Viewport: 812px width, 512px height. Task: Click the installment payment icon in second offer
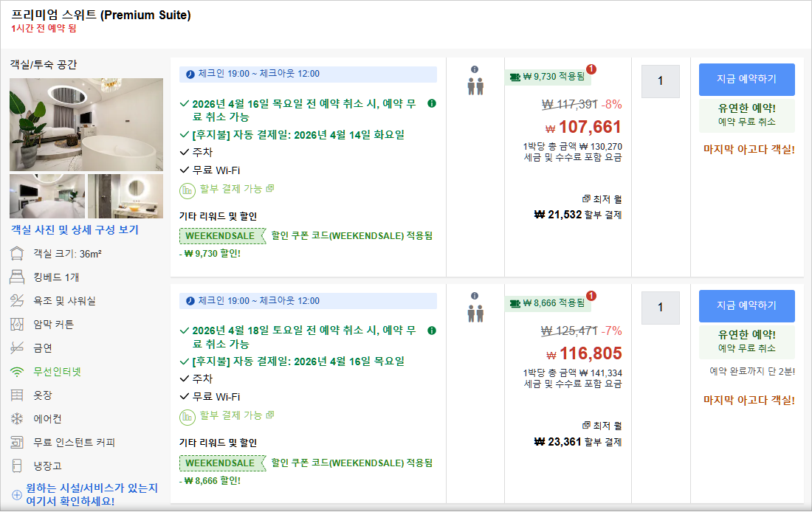[187, 416]
